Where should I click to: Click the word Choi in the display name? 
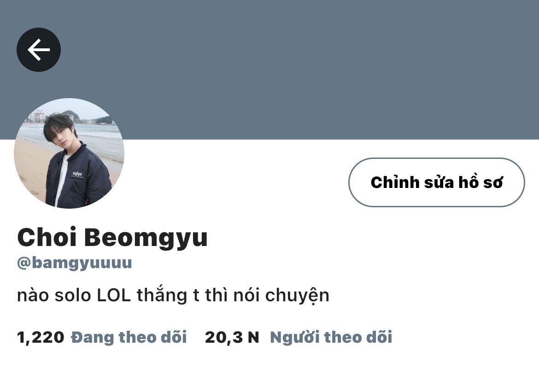point(47,237)
